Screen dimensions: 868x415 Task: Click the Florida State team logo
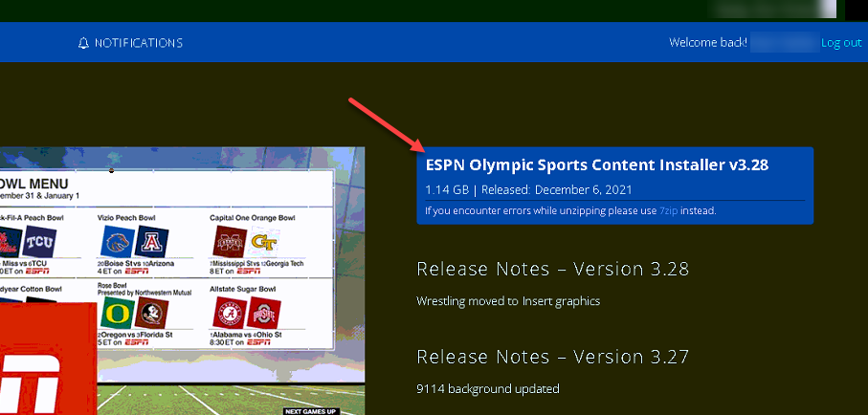click(153, 313)
